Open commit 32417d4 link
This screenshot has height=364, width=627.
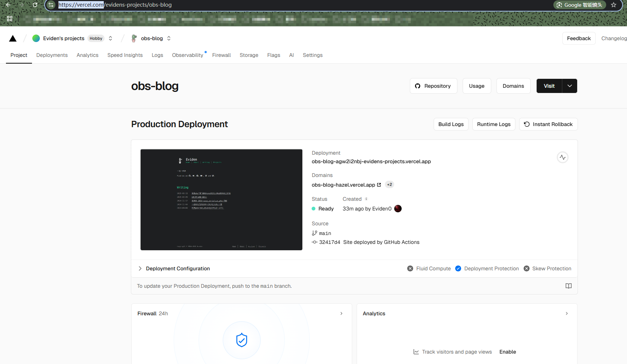click(x=329, y=242)
